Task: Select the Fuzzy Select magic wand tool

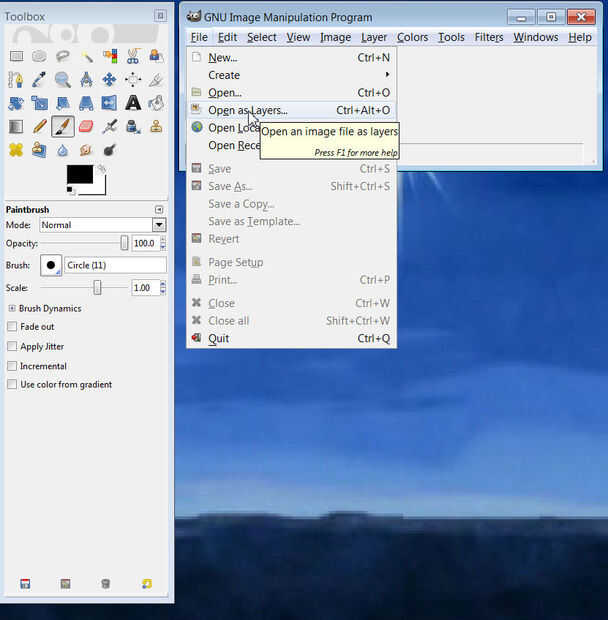Action: (x=86, y=57)
